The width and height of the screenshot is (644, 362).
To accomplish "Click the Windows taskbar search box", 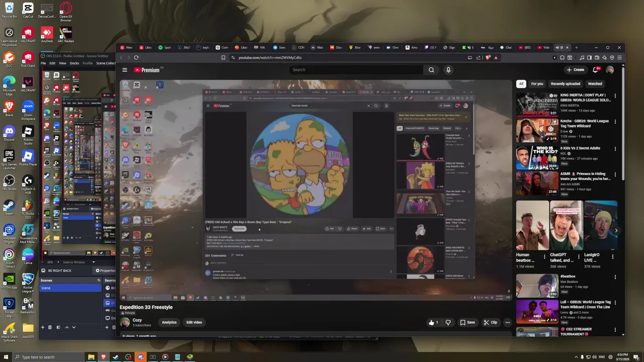I will (48, 357).
